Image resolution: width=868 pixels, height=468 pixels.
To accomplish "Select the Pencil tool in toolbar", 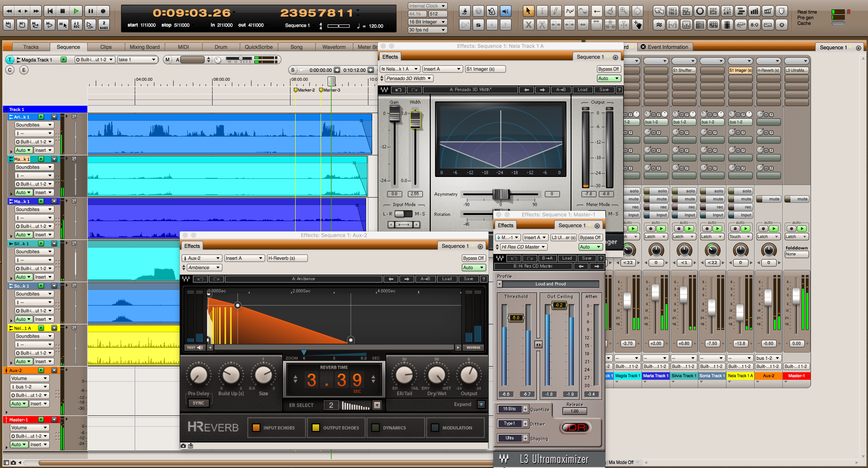I will pos(556,11).
